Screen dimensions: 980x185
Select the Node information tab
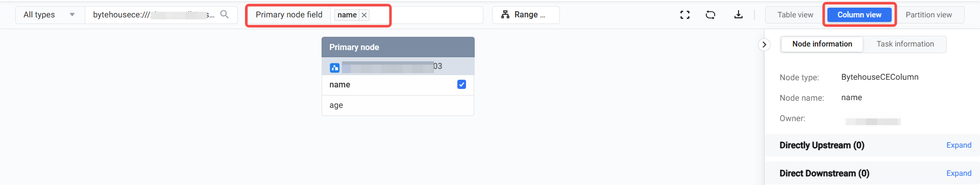click(x=822, y=44)
